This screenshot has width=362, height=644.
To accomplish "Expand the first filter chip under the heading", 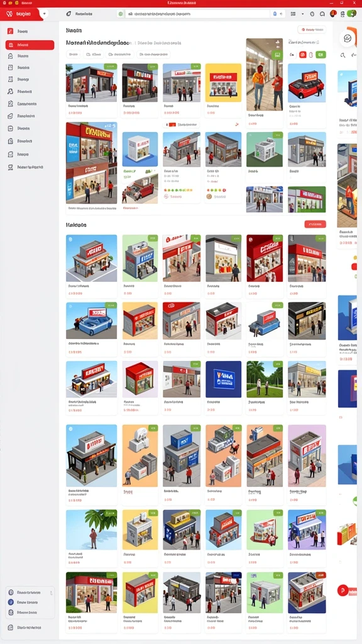I will tap(74, 54).
